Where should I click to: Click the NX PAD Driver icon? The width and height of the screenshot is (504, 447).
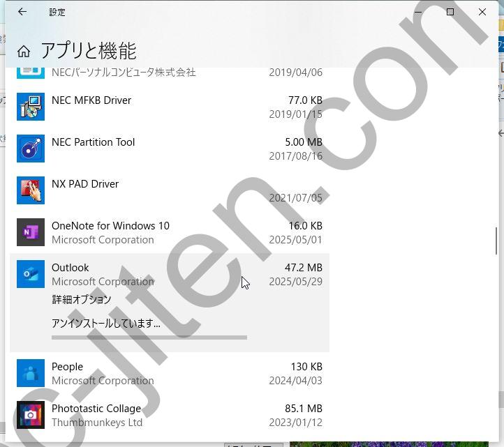[x=31, y=190]
